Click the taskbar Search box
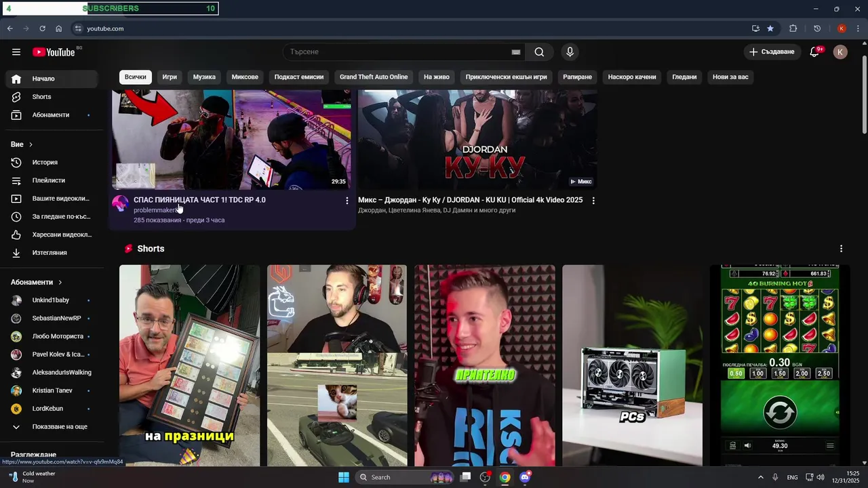The width and height of the screenshot is (868, 488). (x=405, y=477)
